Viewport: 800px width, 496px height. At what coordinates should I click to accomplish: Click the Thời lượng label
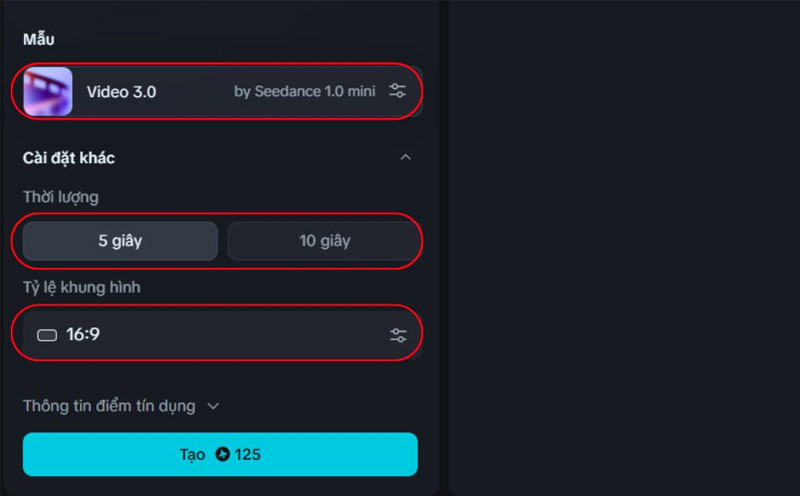point(61,197)
